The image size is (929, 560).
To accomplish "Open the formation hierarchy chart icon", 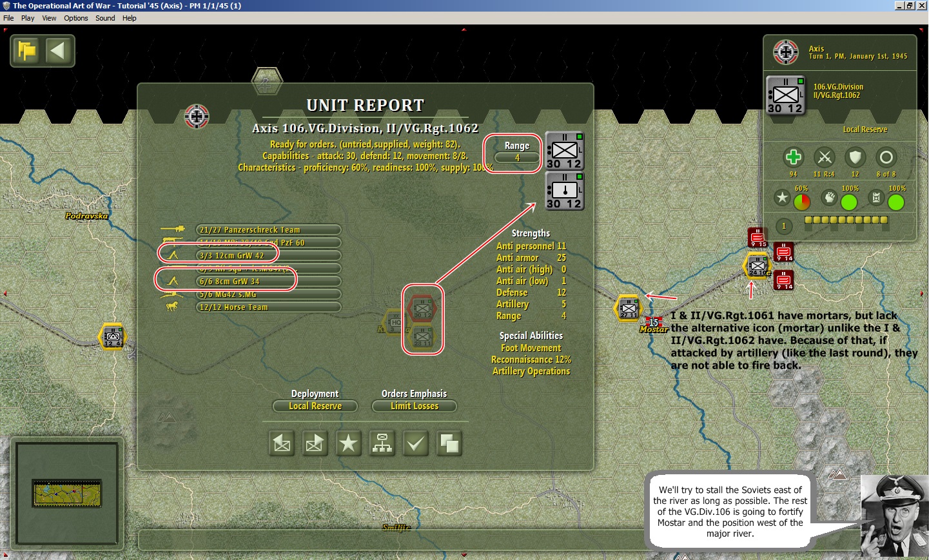I will [382, 443].
